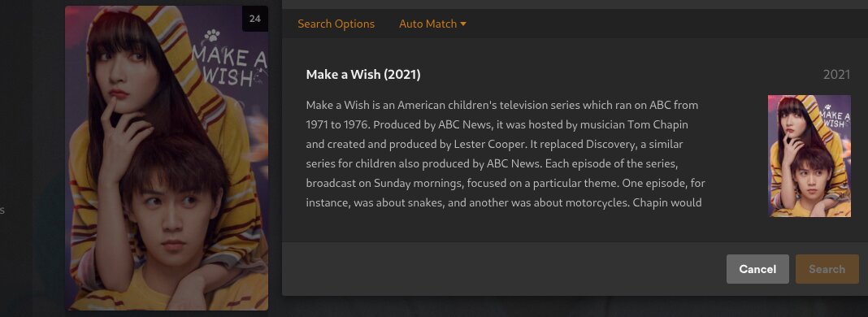Click the dark header strip above Search Options
The height and width of the screenshot is (317, 868).
(x=575, y=4)
